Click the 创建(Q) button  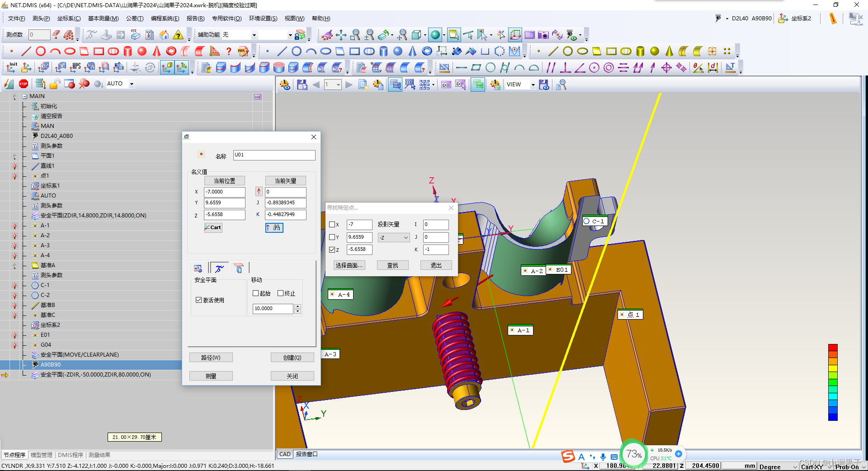292,358
